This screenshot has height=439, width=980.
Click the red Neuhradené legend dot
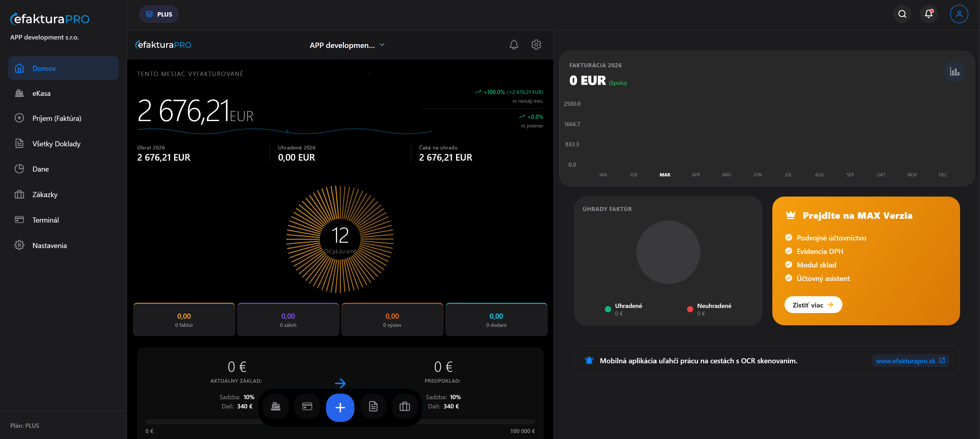690,309
